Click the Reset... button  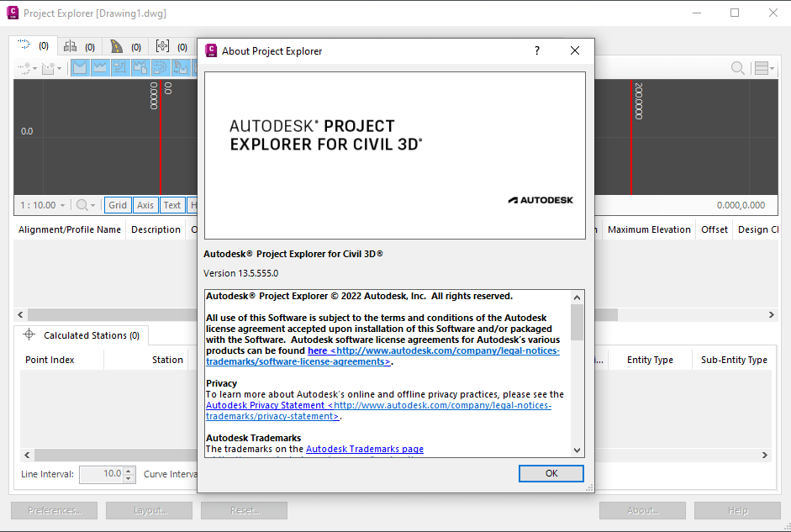pyautogui.click(x=244, y=510)
